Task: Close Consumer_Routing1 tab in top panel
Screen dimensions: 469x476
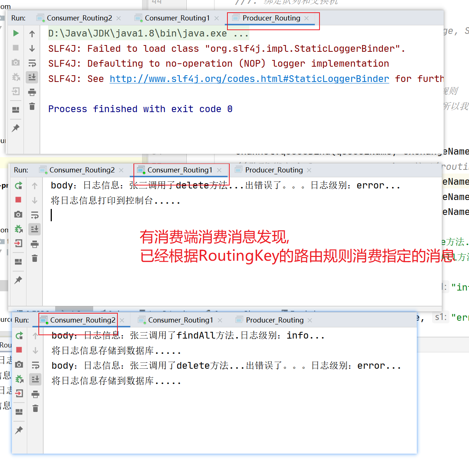Action: (217, 18)
